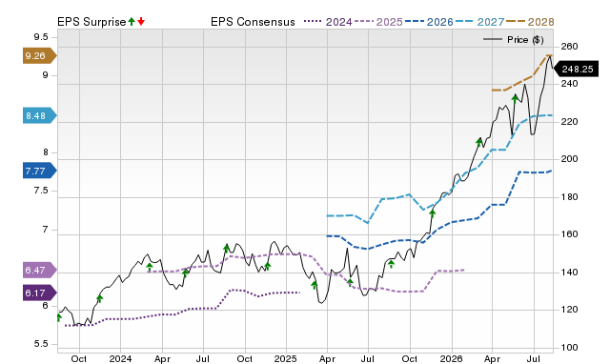Screen dimensions: 610x364
Task: Select the 8.48 light blue EPS value tag
Action: point(40,115)
